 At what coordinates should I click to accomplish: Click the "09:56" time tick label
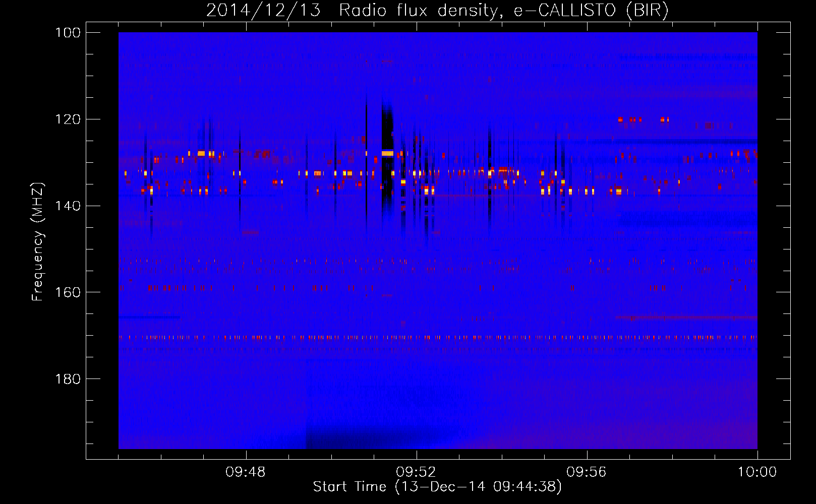(587, 472)
